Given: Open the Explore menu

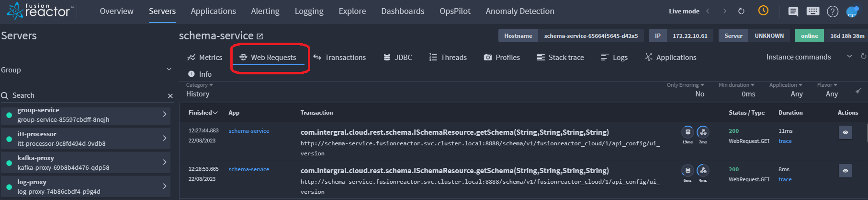Looking at the screenshot, I should (x=352, y=11).
